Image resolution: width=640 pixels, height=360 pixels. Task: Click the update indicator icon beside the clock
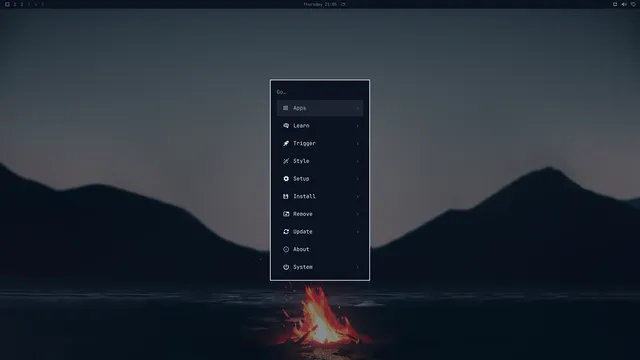point(343,4)
